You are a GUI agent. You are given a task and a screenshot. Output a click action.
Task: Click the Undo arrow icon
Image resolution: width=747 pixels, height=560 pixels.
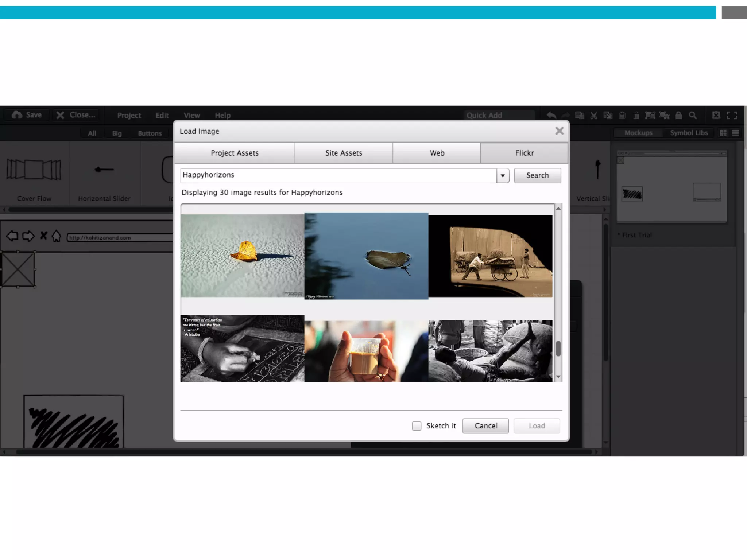pos(551,116)
